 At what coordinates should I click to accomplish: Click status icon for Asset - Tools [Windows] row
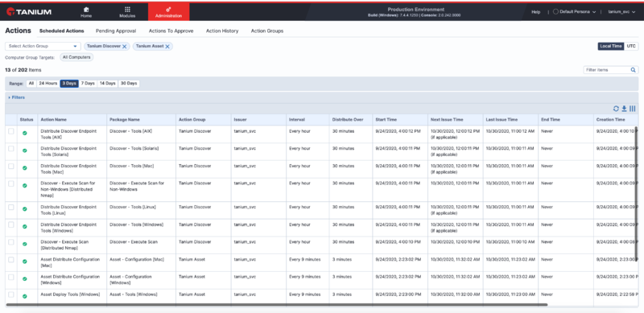pyautogui.click(x=25, y=296)
